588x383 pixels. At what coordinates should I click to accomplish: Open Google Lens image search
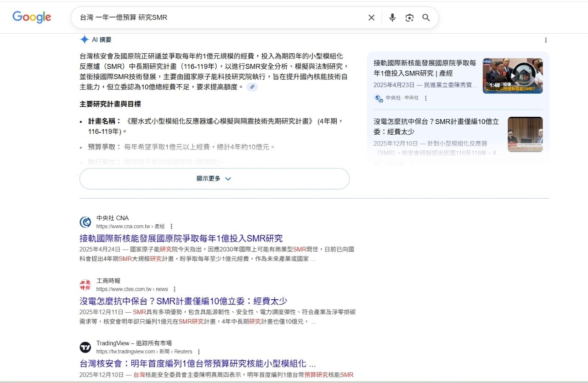click(x=409, y=17)
